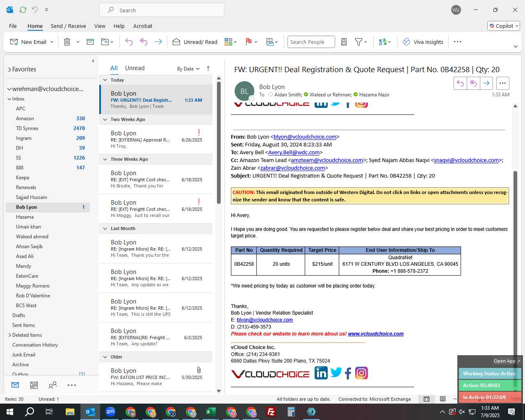Image resolution: width=525 pixels, height=420 pixels.
Task: Toggle Unread/Read status for the message
Action: click(x=195, y=42)
